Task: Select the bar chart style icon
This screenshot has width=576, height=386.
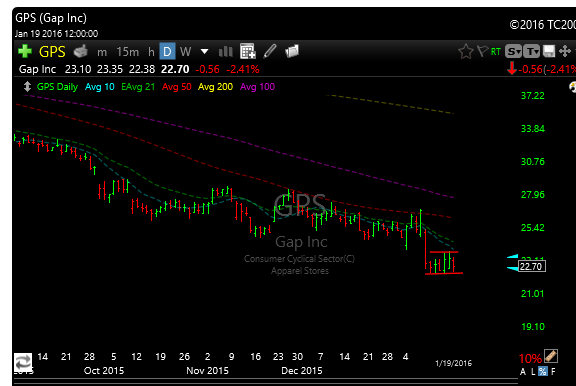Action: (x=226, y=51)
